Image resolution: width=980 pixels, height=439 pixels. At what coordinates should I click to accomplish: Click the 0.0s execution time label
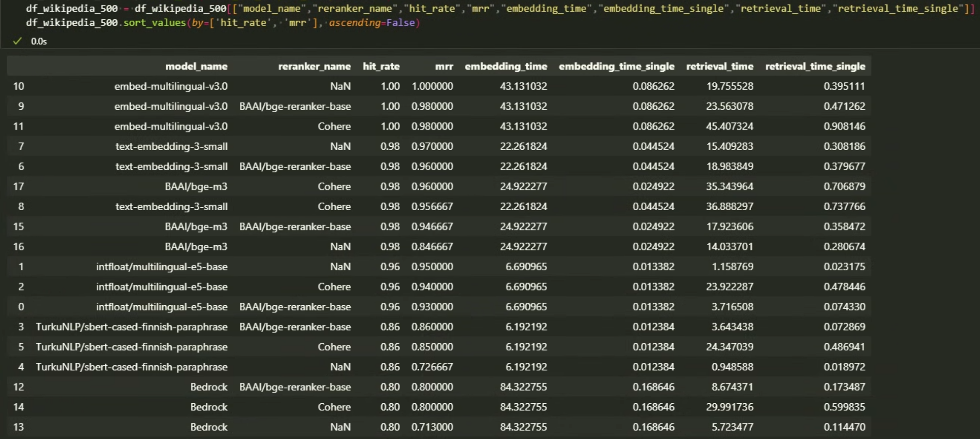click(x=39, y=41)
